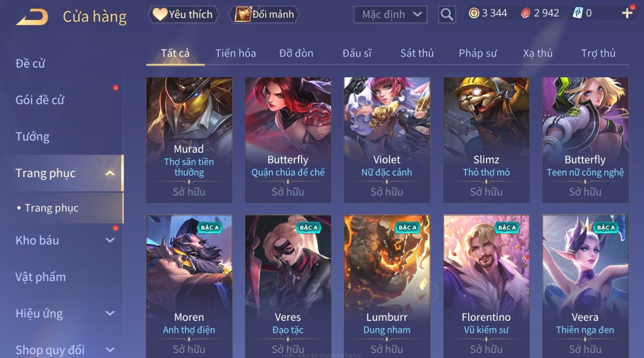Tap the gold coin balance icon
Image resolution: width=644 pixels, height=358 pixels.
(474, 13)
